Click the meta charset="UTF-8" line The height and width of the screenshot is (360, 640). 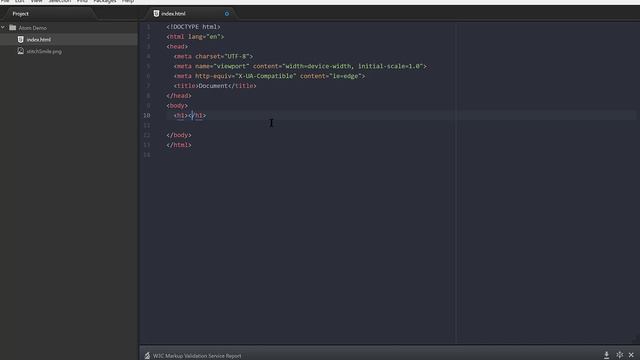[213, 56]
